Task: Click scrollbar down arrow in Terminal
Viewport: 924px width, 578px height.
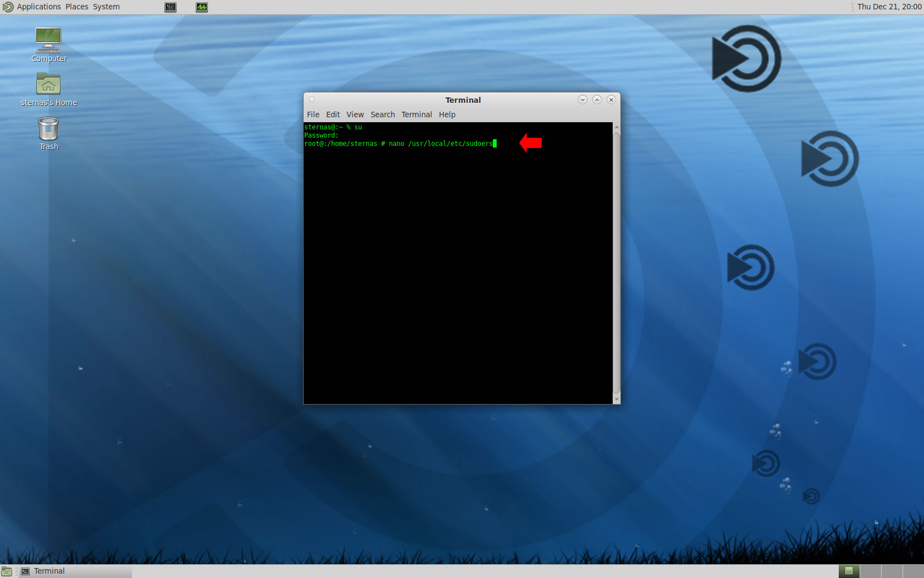Action: pos(617,399)
